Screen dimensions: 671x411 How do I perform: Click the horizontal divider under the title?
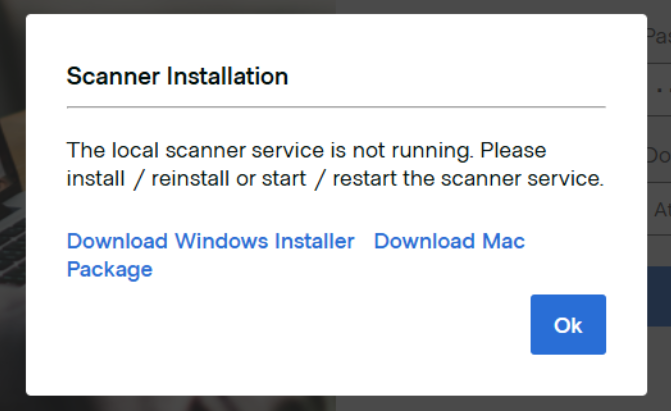pyautogui.click(x=336, y=106)
